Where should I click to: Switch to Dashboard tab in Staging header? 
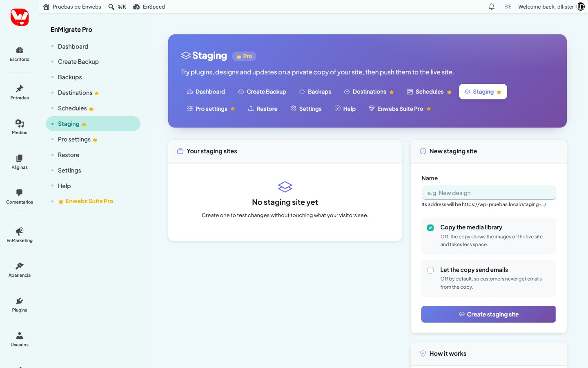click(206, 92)
